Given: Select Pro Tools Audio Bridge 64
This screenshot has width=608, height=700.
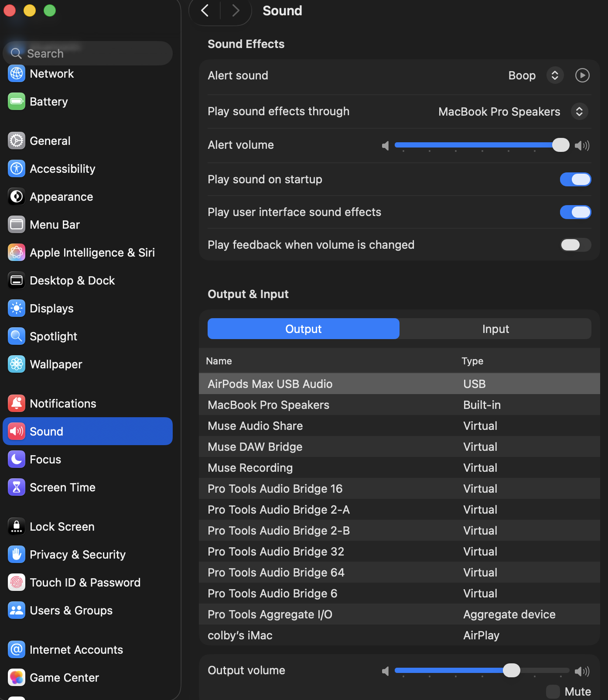Looking at the screenshot, I should [400, 572].
